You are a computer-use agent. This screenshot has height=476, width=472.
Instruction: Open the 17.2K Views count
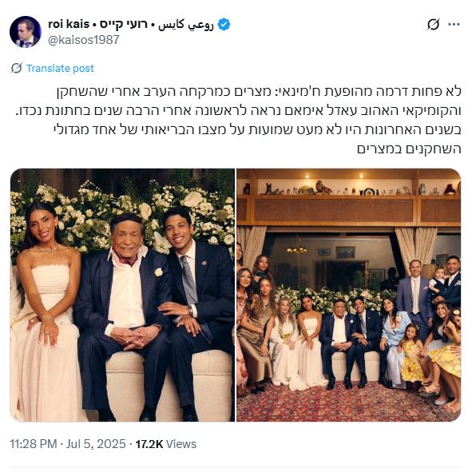[166, 444]
